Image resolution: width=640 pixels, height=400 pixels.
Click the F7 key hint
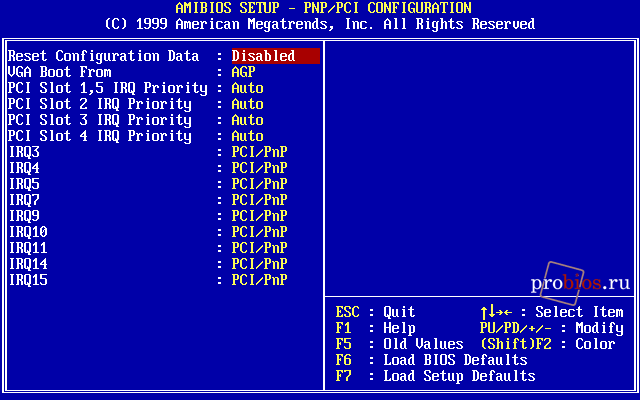(343, 376)
